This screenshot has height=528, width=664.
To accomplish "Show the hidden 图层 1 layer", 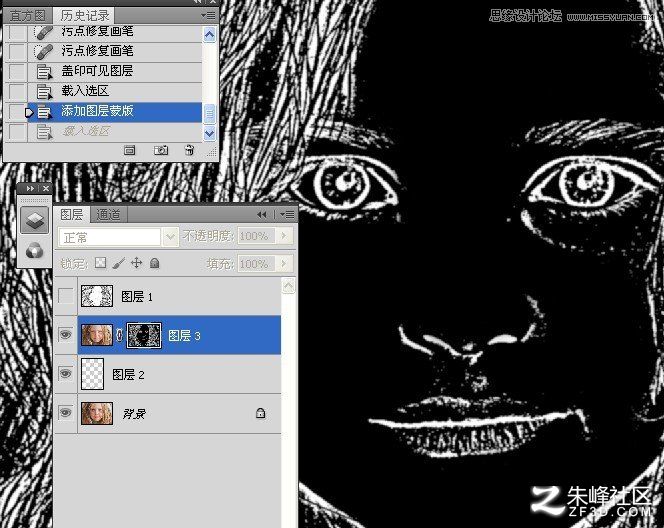I will coord(66,296).
